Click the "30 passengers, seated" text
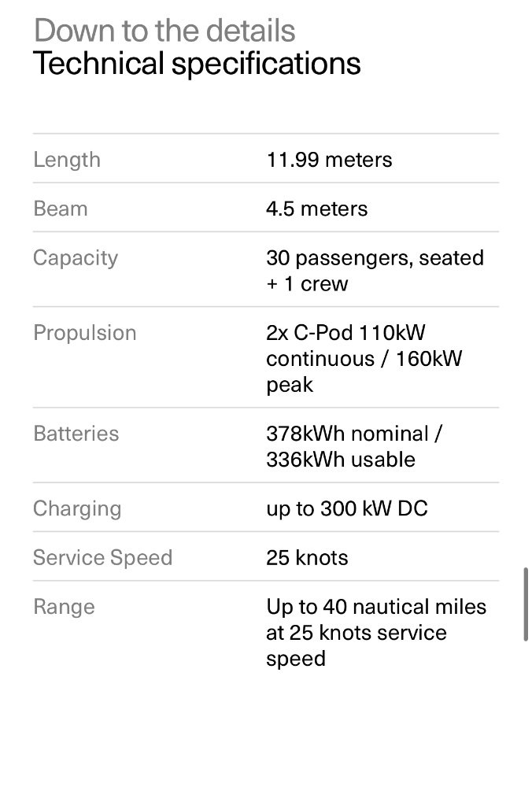The image size is (532, 787). tap(375, 258)
